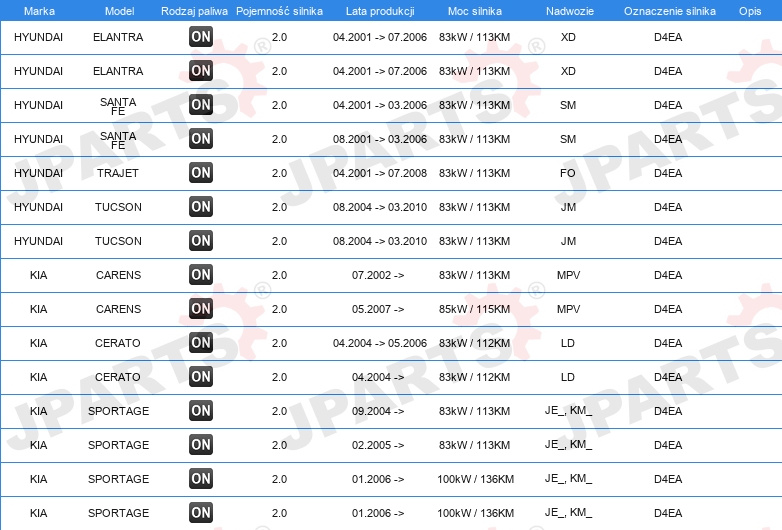Click the Oznaczenie silnika column header
This screenshot has height=530, width=782.
(670, 11)
